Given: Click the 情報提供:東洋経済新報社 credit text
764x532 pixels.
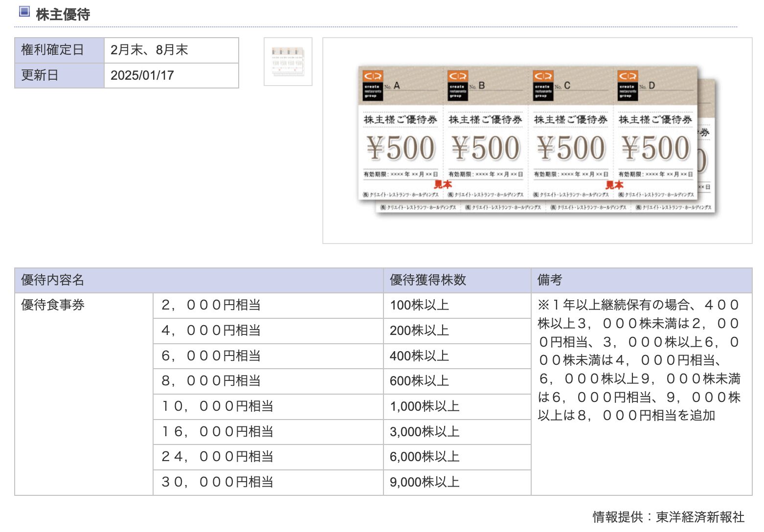Looking at the screenshot, I should pyautogui.click(x=668, y=517).
